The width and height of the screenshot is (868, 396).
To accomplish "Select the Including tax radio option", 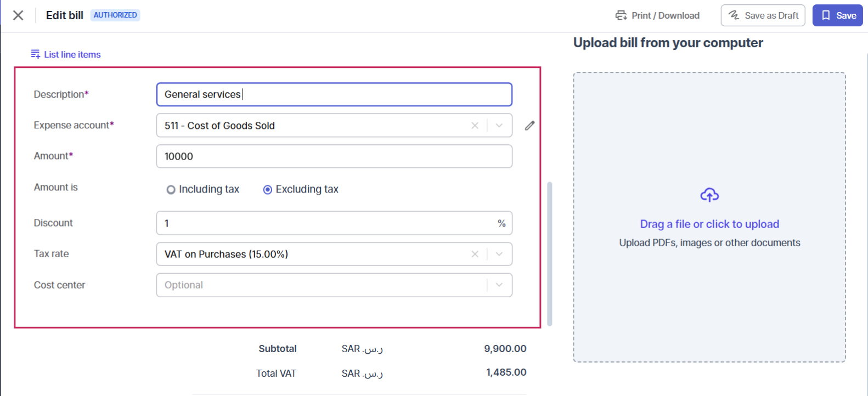I will pyautogui.click(x=171, y=190).
